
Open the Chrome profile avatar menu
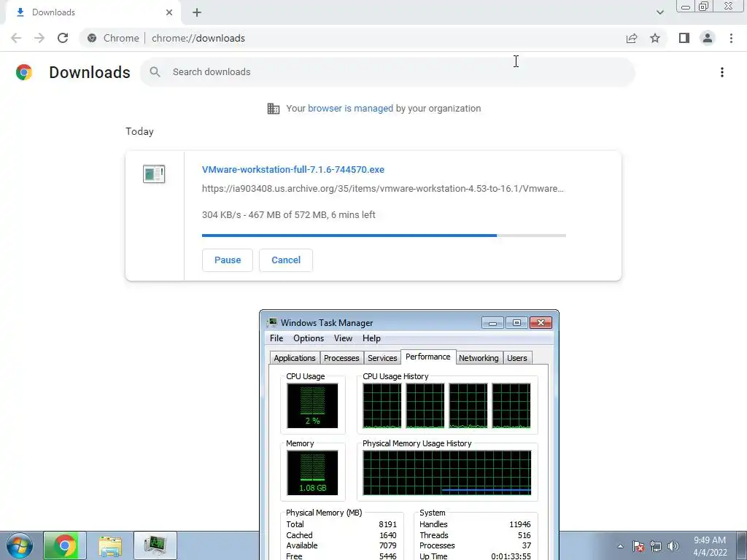(x=708, y=38)
